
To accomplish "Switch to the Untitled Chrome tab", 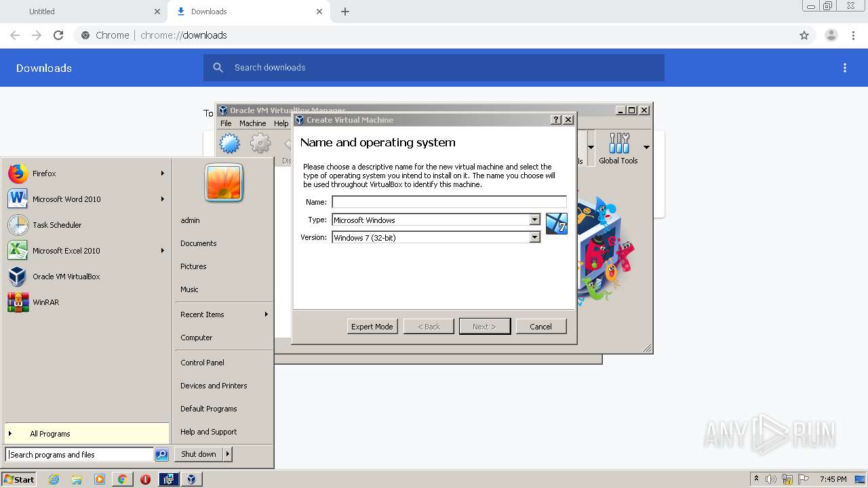I will point(84,12).
